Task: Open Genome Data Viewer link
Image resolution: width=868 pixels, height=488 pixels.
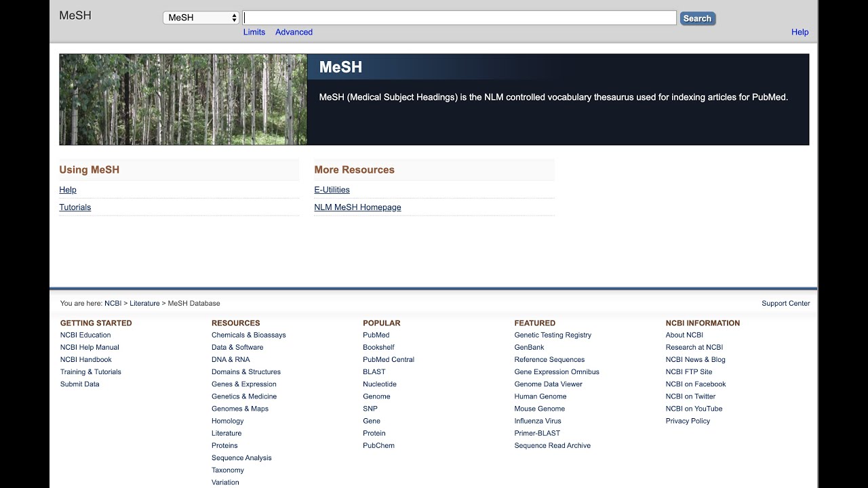Action: (x=549, y=384)
